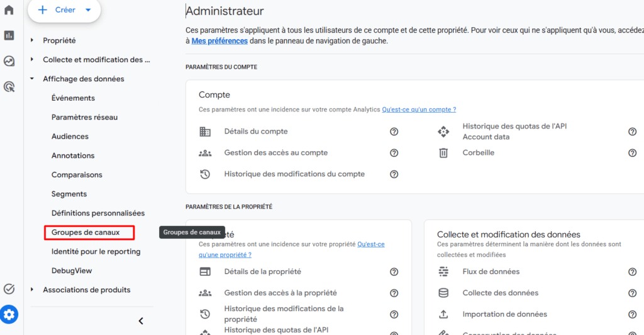Open the Advertising cursor icon
Viewport: 644px width, 335px height.
coord(9,87)
